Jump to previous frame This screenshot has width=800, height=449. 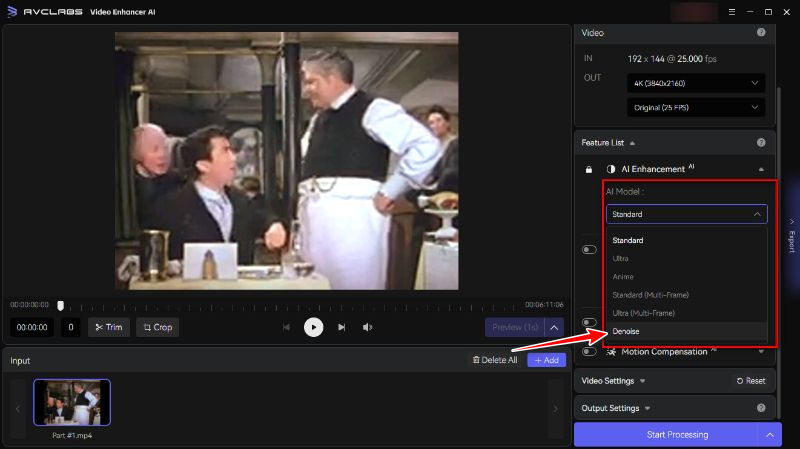pyautogui.click(x=286, y=327)
